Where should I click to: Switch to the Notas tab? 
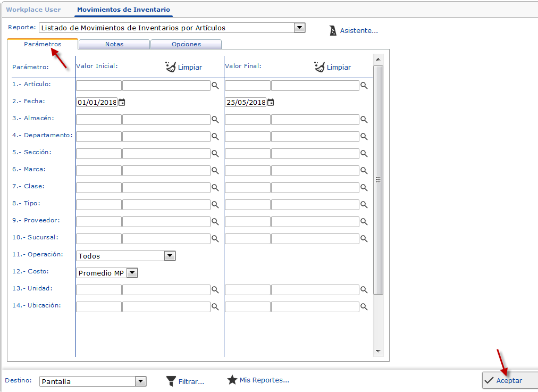(x=114, y=44)
